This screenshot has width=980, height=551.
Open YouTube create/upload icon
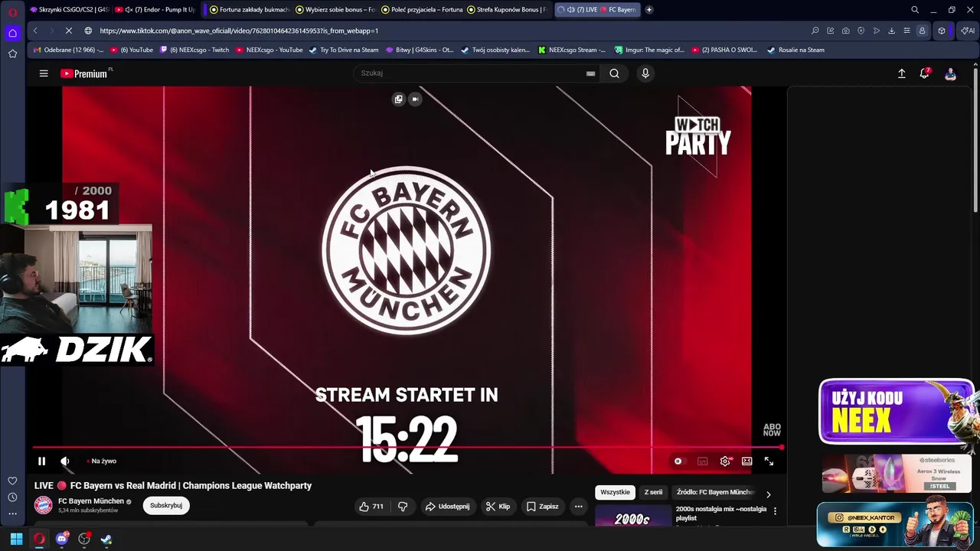tap(901, 73)
